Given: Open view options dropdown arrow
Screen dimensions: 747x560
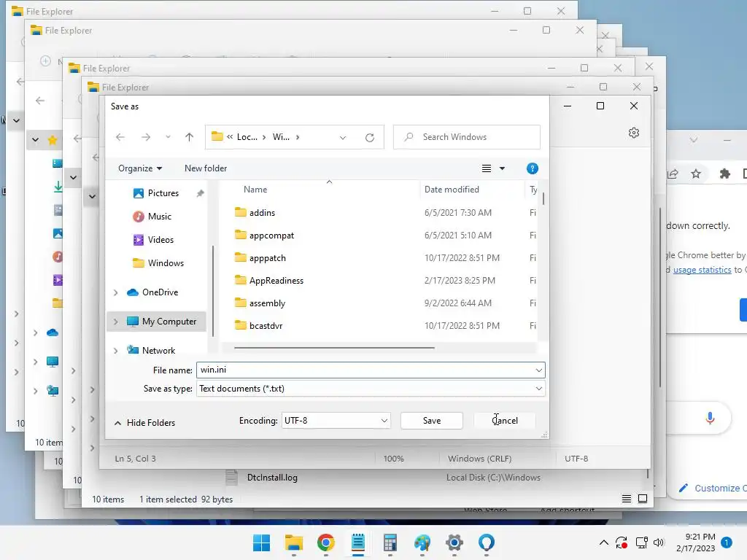Looking at the screenshot, I should (502, 168).
